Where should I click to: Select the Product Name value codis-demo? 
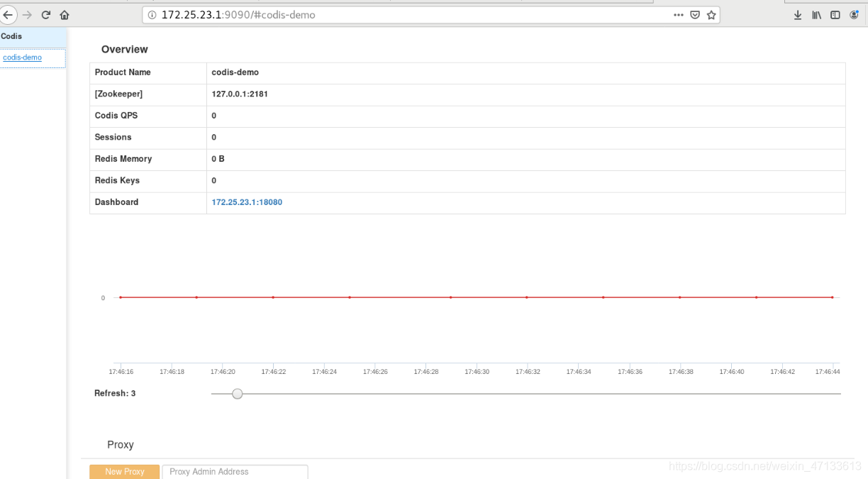pyautogui.click(x=235, y=72)
